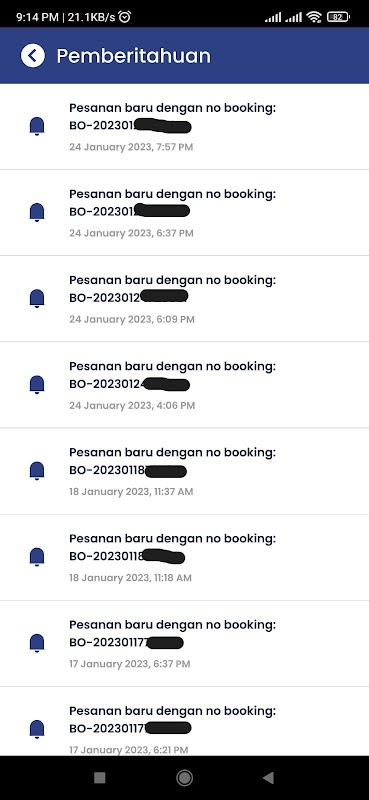
Task: Open notification dated 24 January 2023, 7:57 PM
Action: [184, 127]
